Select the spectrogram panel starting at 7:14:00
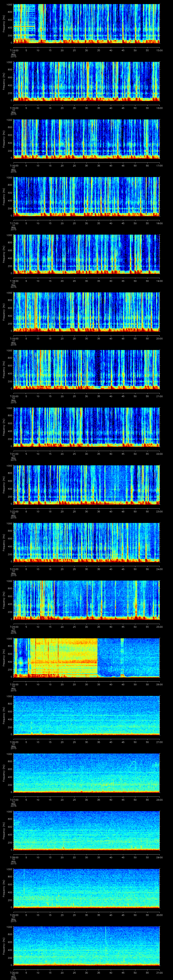The height and width of the screenshot is (980, 173). tap(86, 24)
